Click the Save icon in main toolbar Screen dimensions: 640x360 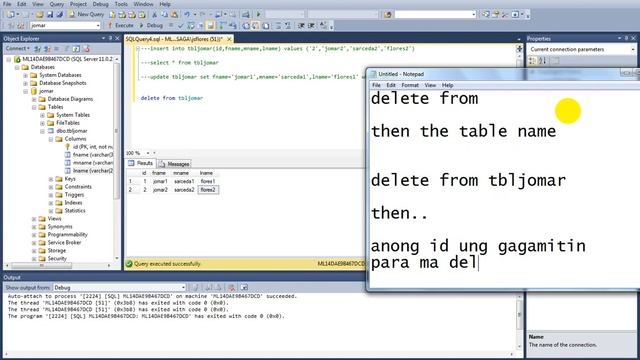coord(50,15)
